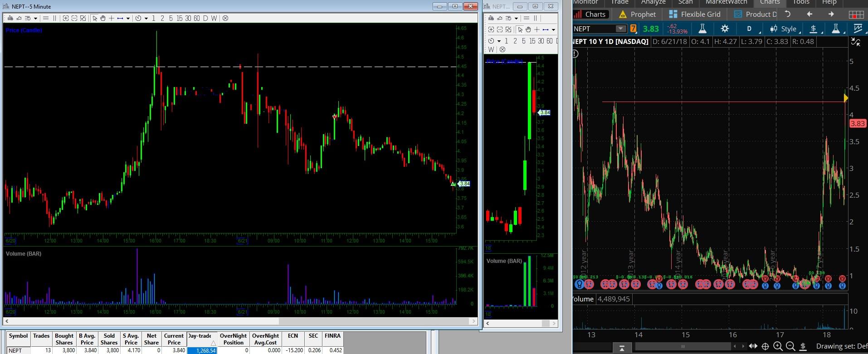Click the horizontal scrollbar under the 5 Minute chart
868x354 pixels.
click(x=240, y=321)
